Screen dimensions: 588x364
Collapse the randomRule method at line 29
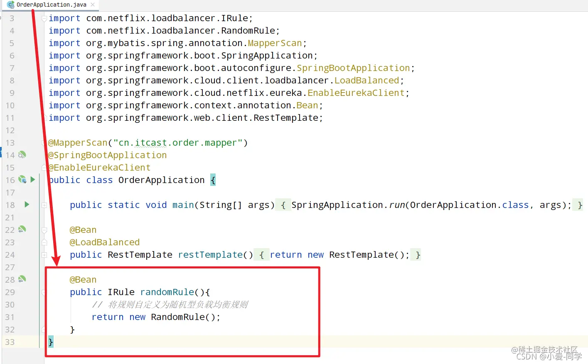pos(44,292)
